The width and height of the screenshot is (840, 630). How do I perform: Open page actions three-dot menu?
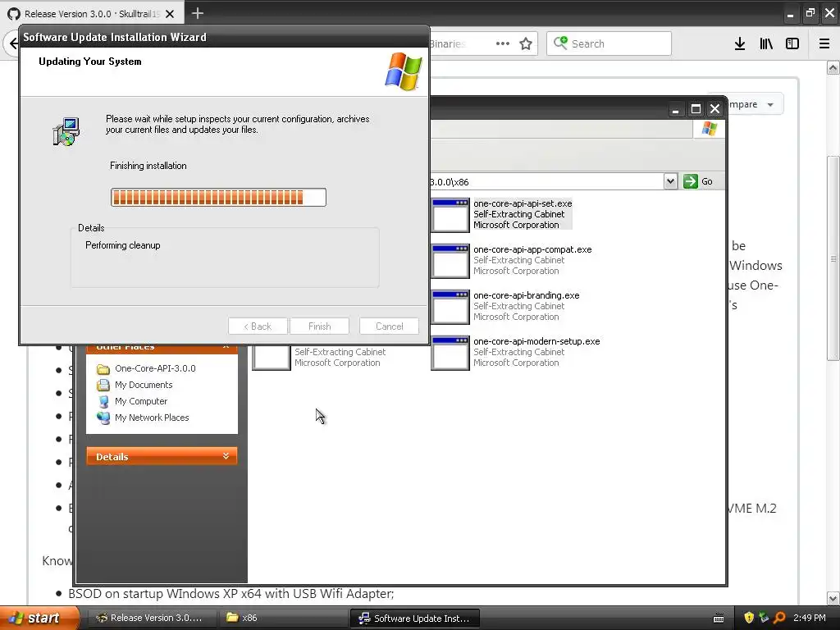[x=503, y=43]
